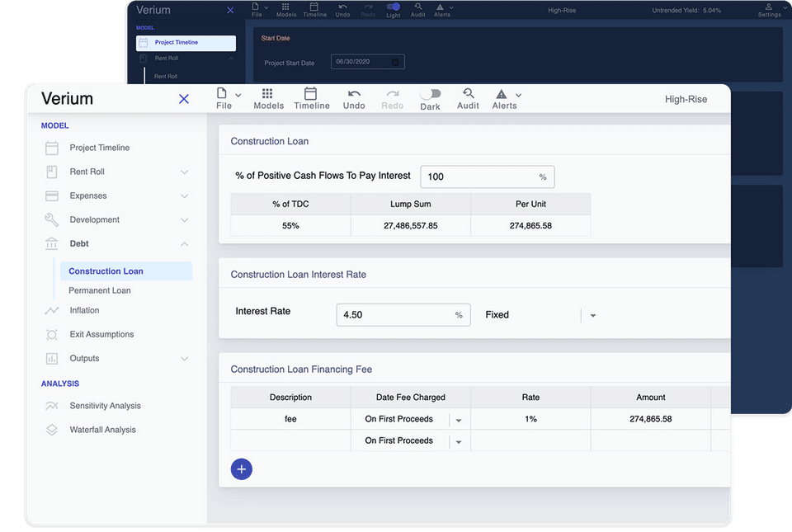Open Sensitivity Analysis in sidebar
The image size is (792, 532).
click(x=105, y=406)
